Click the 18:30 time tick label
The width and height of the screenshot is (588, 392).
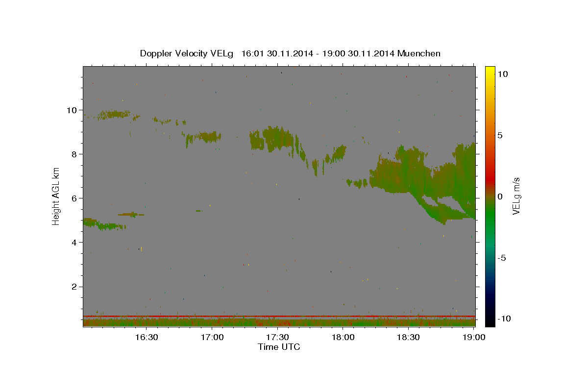point(408,337)
